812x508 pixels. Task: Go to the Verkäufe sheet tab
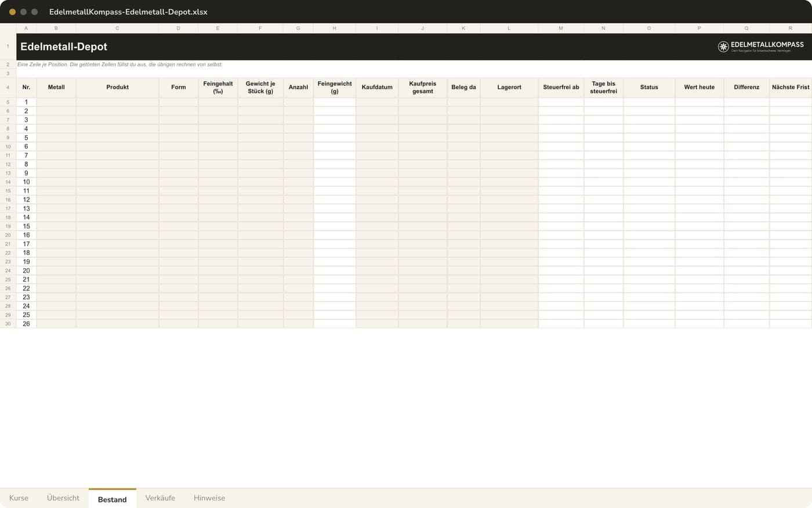tap(160, 498)
